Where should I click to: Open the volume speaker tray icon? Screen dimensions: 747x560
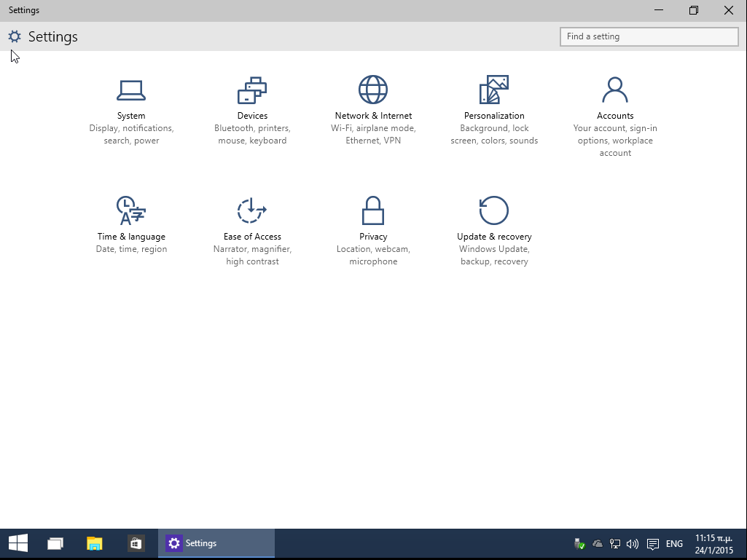(633, 543)
